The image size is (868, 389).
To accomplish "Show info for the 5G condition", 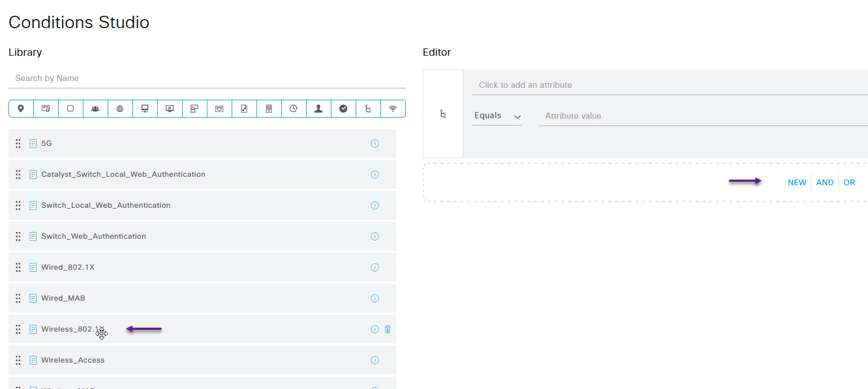I will tap(375, 144).
